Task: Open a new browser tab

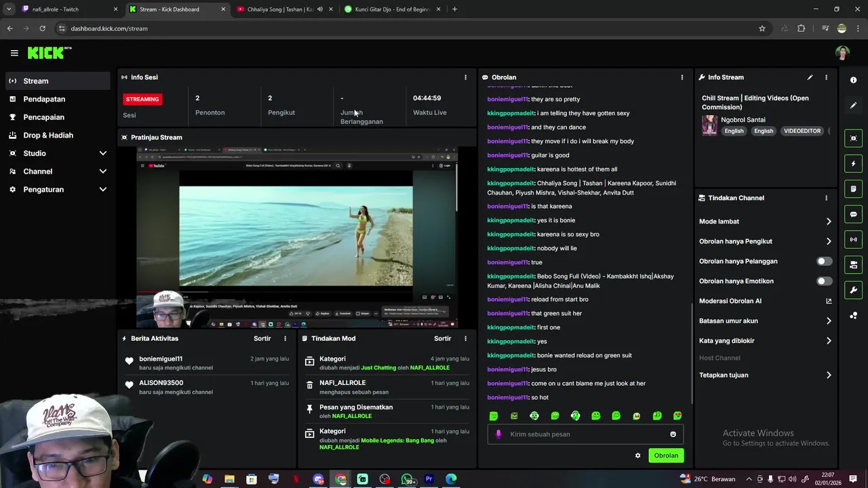Action: (454, 9)
